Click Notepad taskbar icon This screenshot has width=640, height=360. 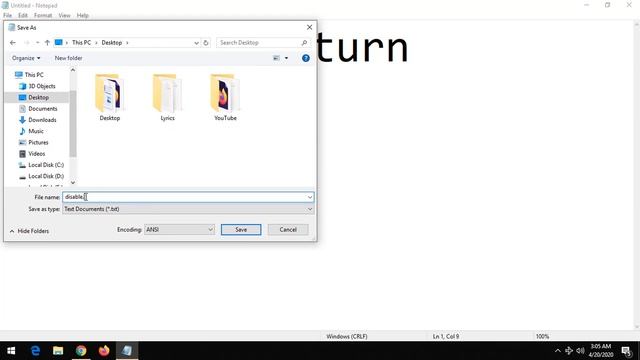click(x=127, y=351)
